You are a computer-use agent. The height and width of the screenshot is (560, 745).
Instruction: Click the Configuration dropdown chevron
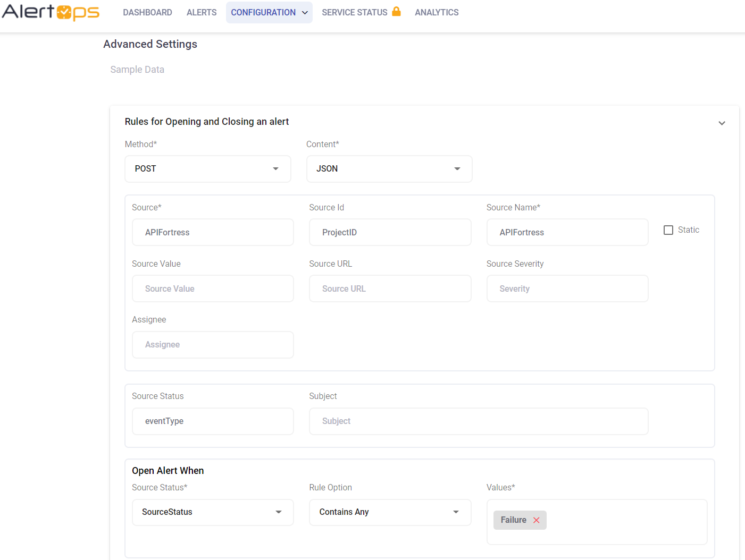coord(303,12)
